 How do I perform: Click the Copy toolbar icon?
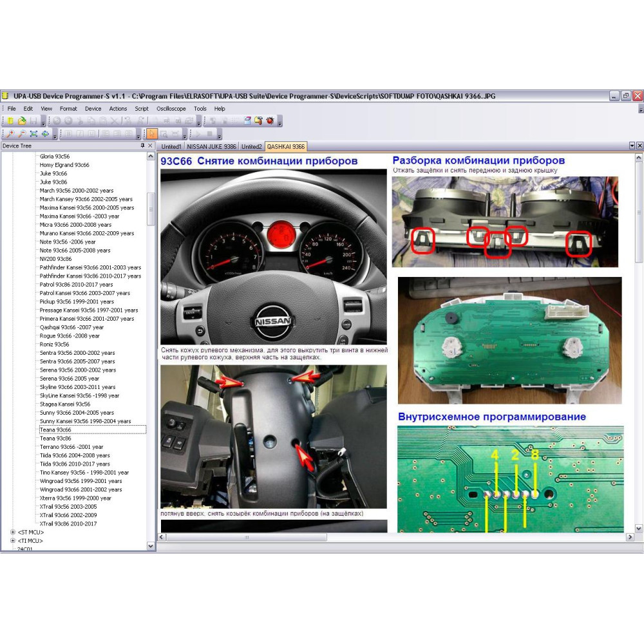[x=91, y=121]
